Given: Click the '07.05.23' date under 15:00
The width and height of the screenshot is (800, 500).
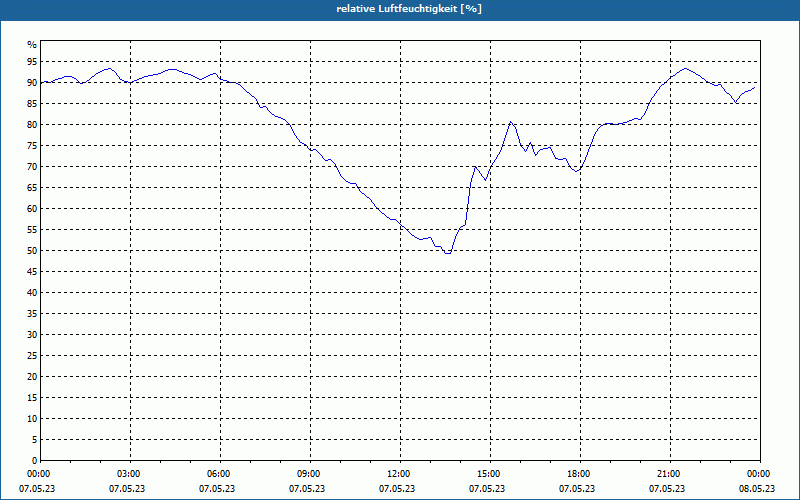Looking at the screenshot, I should click(x=487, y=489).
